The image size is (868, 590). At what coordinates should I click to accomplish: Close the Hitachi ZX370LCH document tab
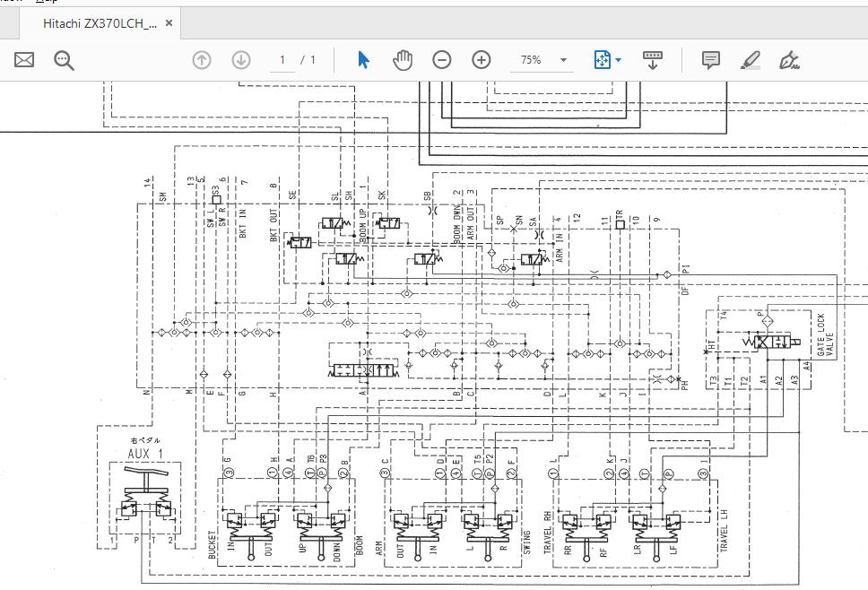click(x=170, y=23)
